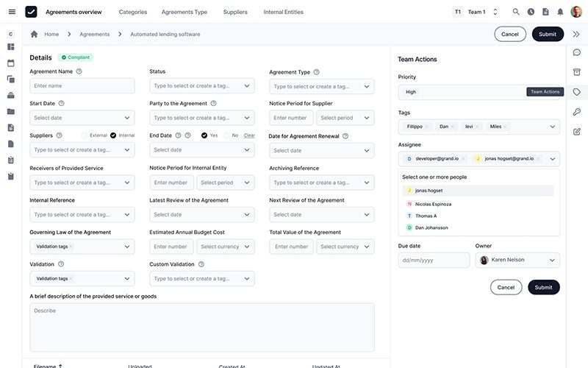
Task: Collapse the side panel with double chevron
Action: 576,34
